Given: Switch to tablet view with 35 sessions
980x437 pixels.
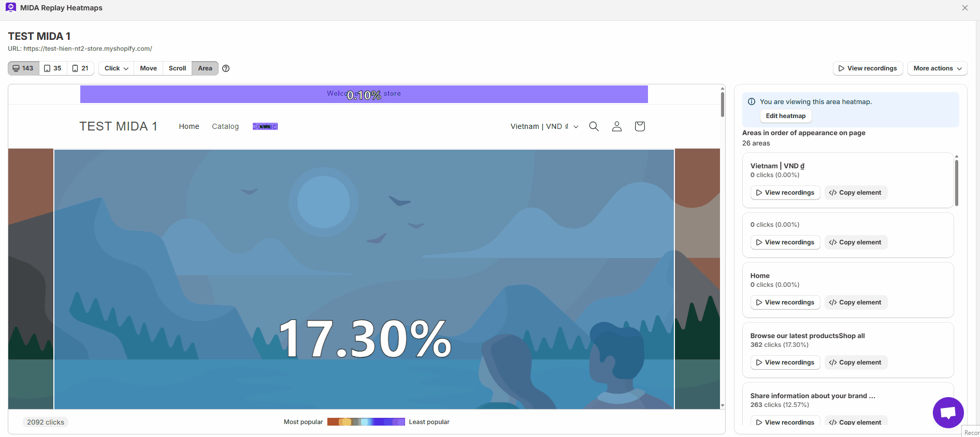Looking at the screenshot, I should click(x=53, y=68).
